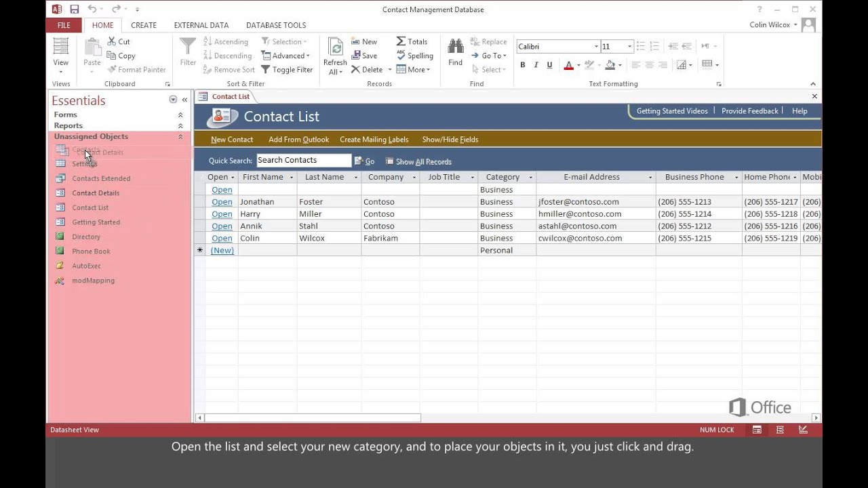Click Copy in Clipboard group

click(121, 56)
